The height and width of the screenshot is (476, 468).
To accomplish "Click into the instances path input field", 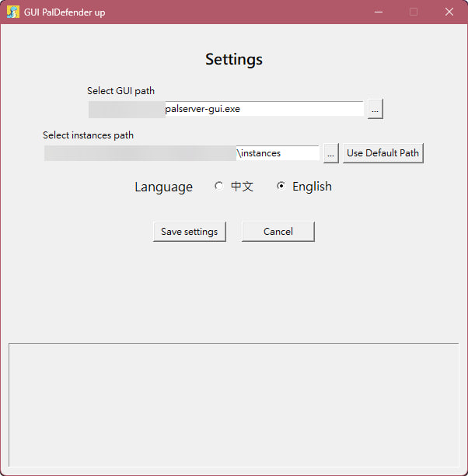I will [182, 153].
